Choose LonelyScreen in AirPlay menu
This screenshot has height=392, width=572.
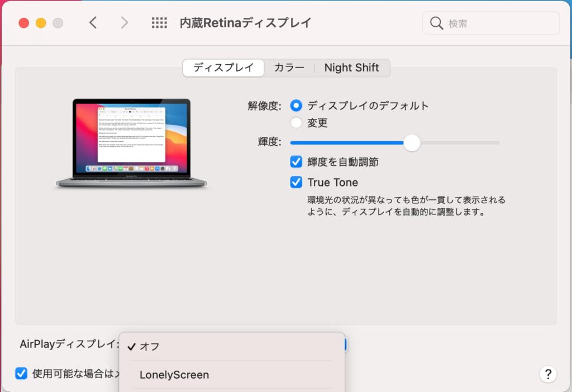(232, 375)
